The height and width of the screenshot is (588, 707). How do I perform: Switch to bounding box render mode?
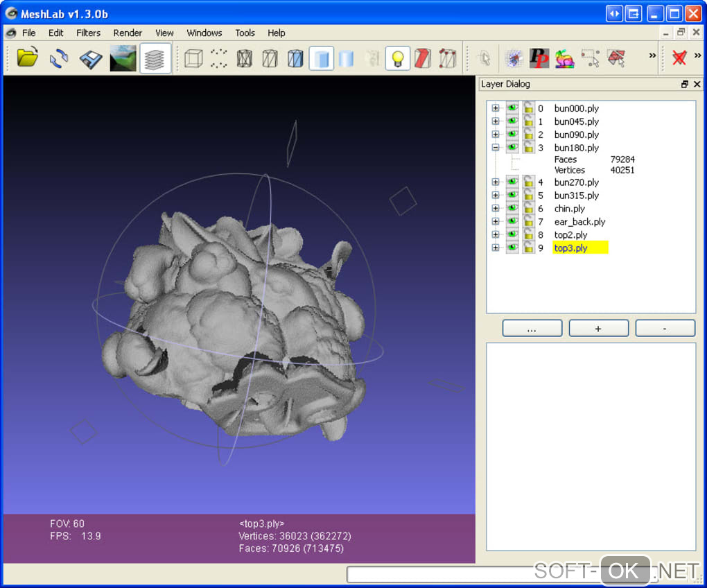pyautogui.click(x=193, y=58)
